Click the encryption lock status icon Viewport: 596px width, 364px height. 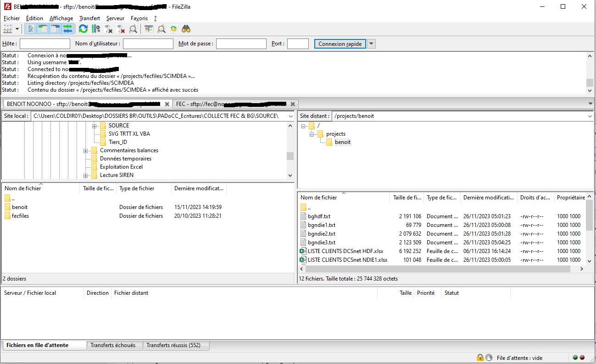480,358
